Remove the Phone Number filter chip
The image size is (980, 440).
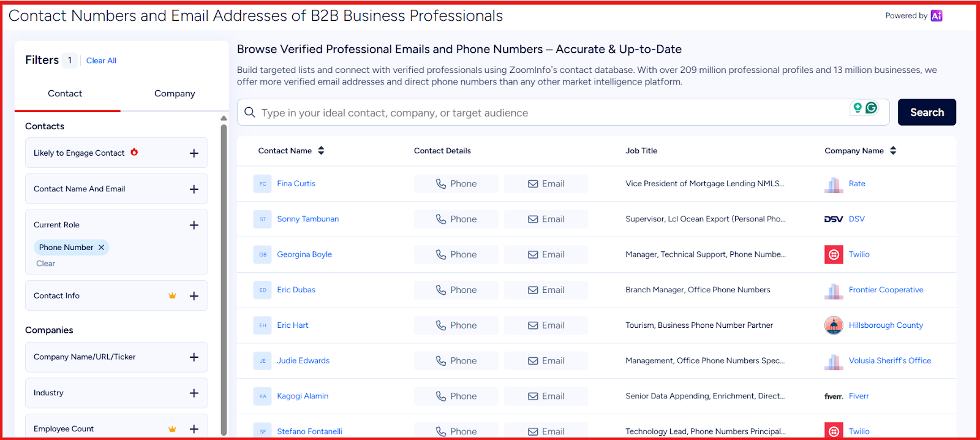(102, 248)
